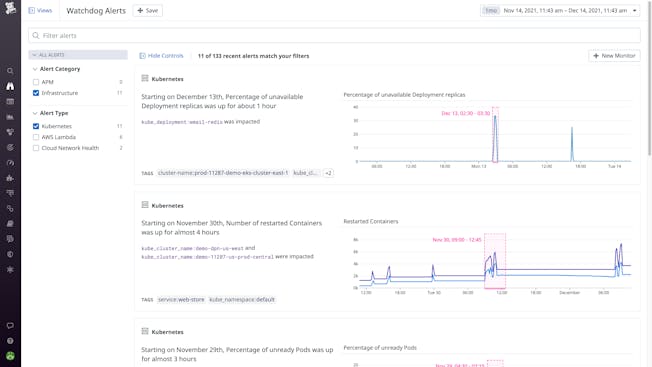Image resolution: width=652 pixels, height=367 pixels.
Task: Click the kube_namespace:default tag
Action: pos(242,299)
